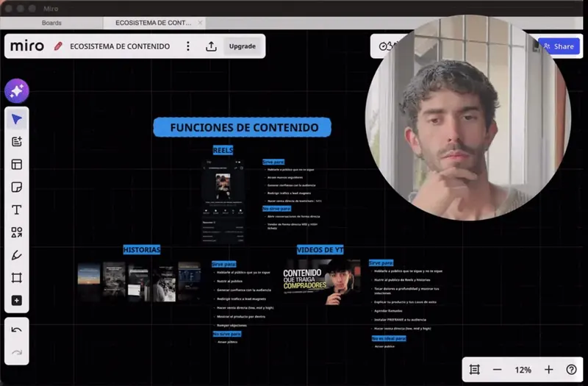
Task: Open the shapes and lines tool
Action: click(x=16, y=232)
